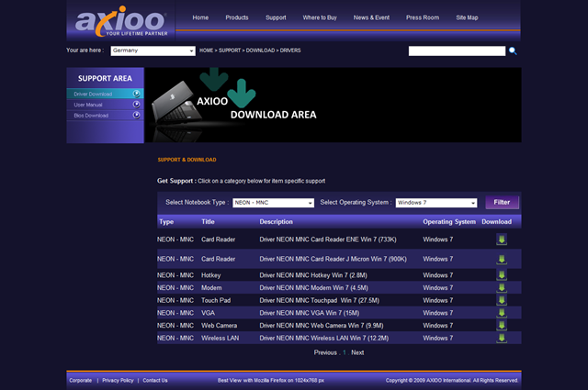Download the Card Reader J Micron driver
588x390 pixels.
pyautogui.click(x=502, y=260)
